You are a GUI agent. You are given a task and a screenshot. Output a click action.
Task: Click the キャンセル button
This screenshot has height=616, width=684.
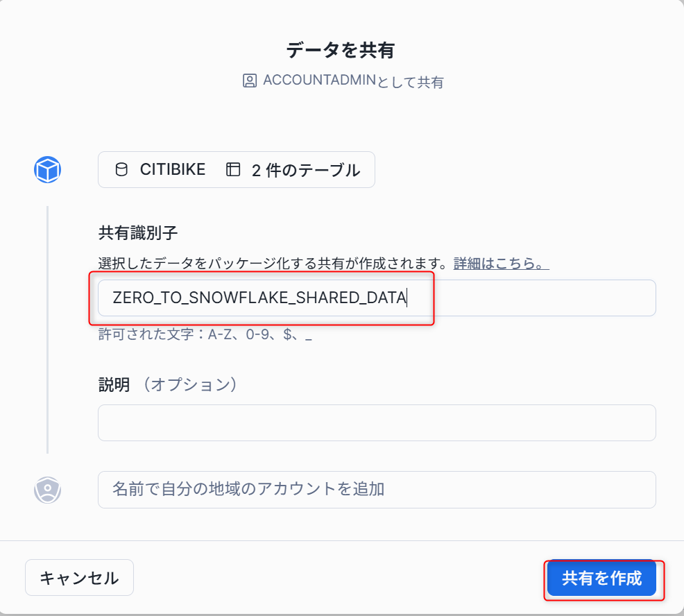click(x=79, y=578)
